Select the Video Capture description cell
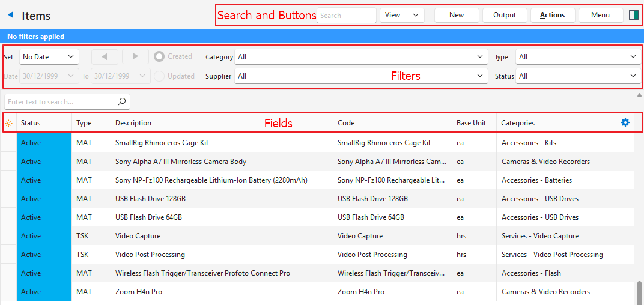Image resolution: width=644 pixels, height=305 pixels. pyautogui.click(x=222, y=235)
